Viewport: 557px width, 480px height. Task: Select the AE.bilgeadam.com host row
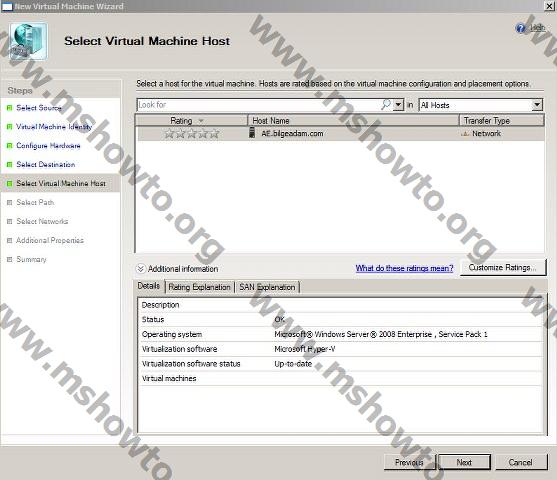(x=340, y=134)
